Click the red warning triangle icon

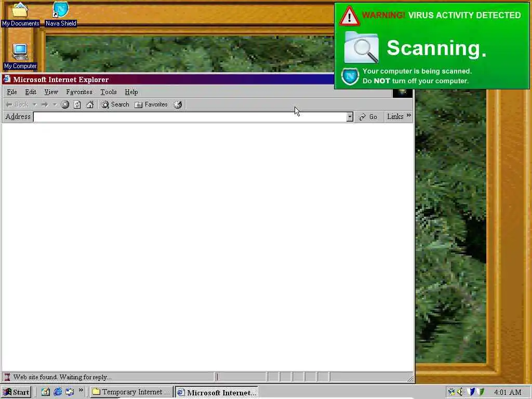pos(350,16)
